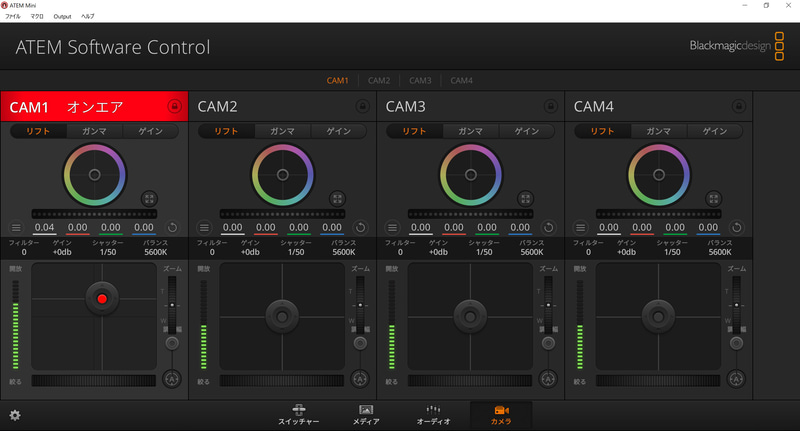Screen dimensions: 800x431
Task: Click CAM2 ゲイン +0db setting
Action: [x=250, y=247]
